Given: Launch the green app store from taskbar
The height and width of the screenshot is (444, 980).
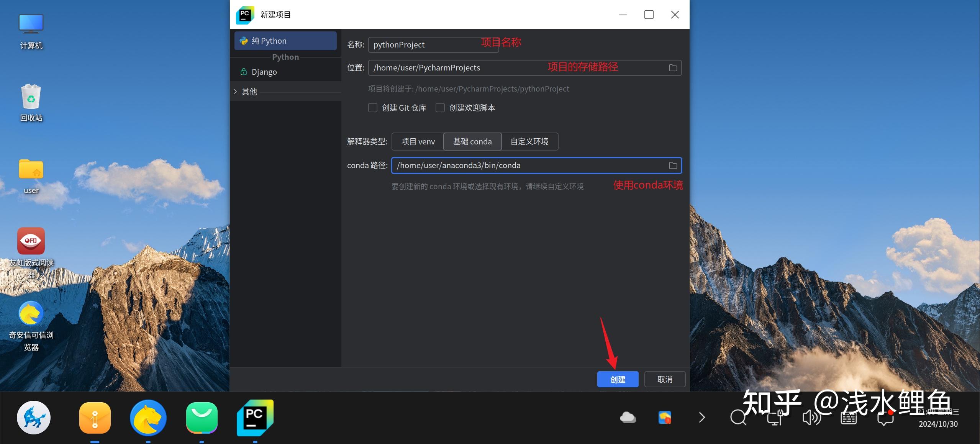Looking at the screenshot, I should click(x=202, y=418).
